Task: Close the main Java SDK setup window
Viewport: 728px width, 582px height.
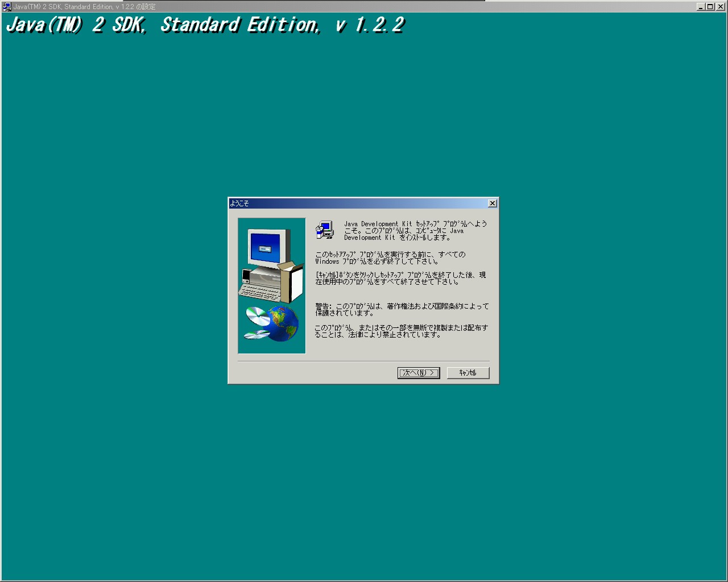Action: (719, 7)
